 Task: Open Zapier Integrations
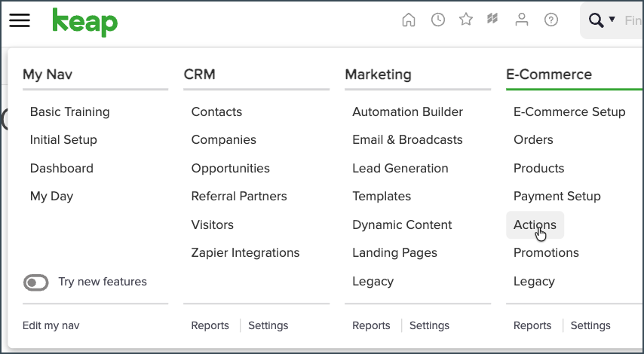click(x=246, y=253)
